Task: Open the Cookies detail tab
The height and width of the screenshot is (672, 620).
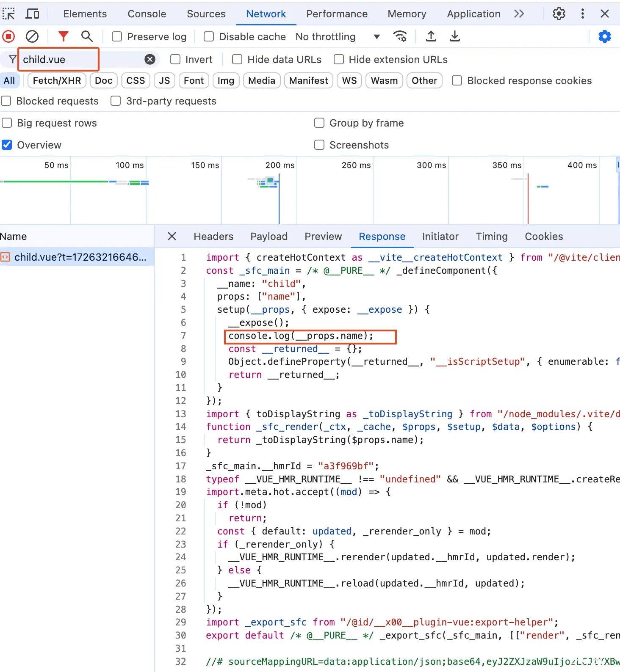Action: click(x=544, y=237)
